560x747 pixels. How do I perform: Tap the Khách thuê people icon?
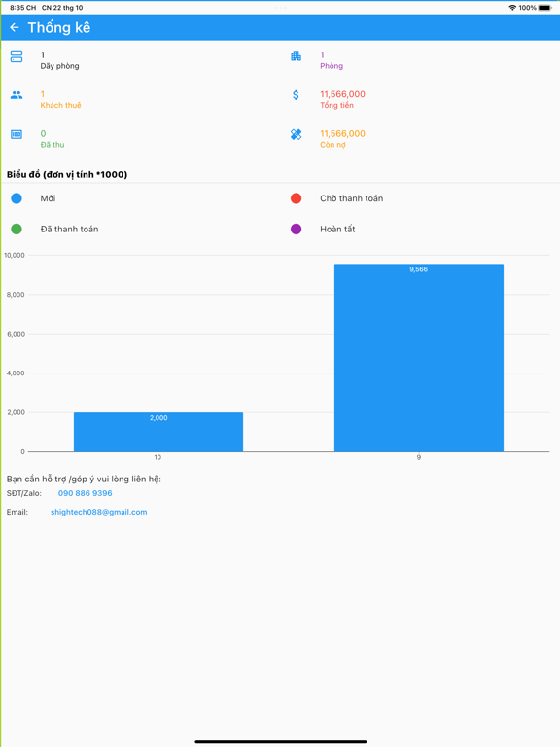click(x=17, y=95)
